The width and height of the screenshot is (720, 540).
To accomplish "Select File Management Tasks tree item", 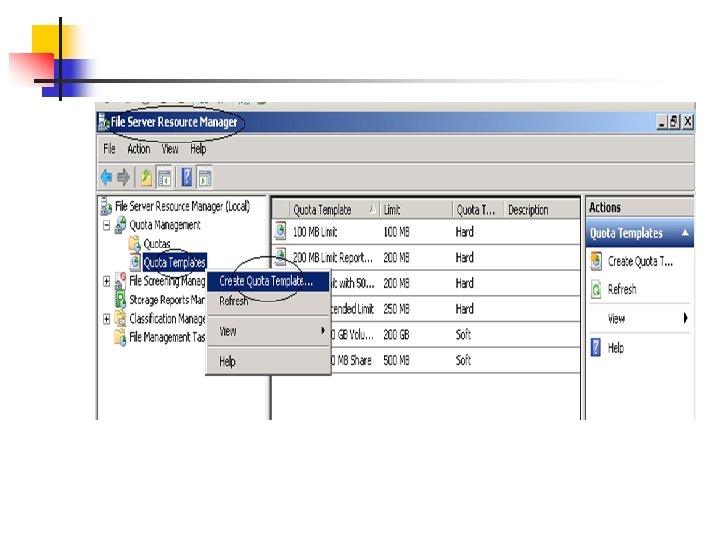I will [167, 337].
